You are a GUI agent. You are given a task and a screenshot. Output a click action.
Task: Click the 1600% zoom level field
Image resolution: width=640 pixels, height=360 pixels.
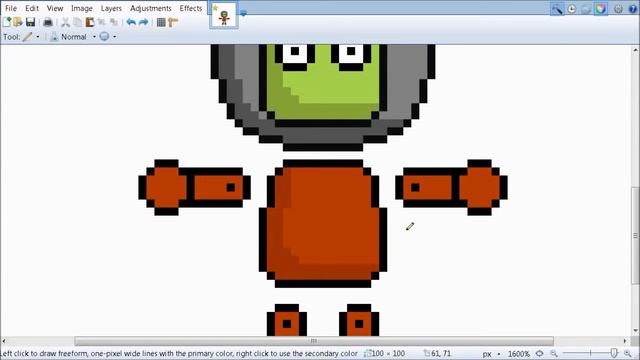coord(519,354)
